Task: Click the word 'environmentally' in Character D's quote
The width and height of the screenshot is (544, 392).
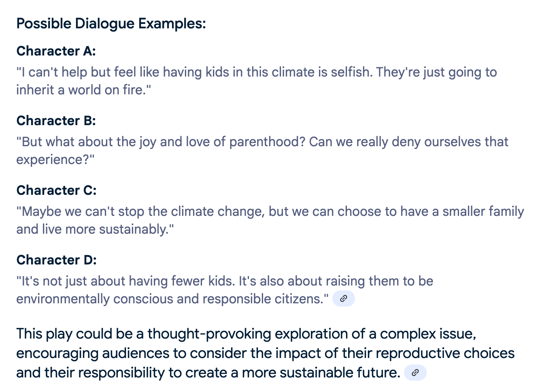Action: pos(63,299)
